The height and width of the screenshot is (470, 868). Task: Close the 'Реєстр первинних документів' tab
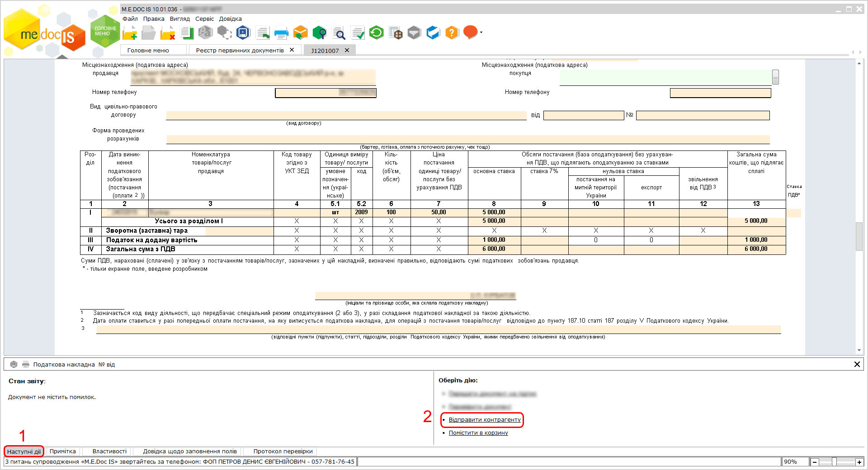[x=292, y=50]
